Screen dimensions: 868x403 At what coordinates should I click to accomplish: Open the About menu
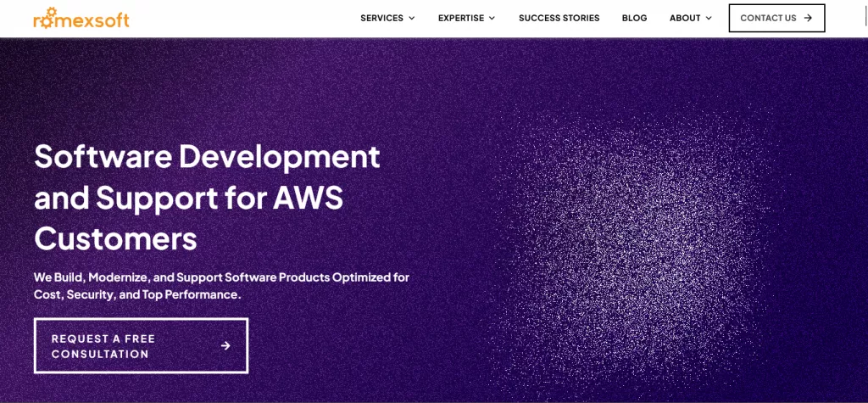tap(691, 18)
